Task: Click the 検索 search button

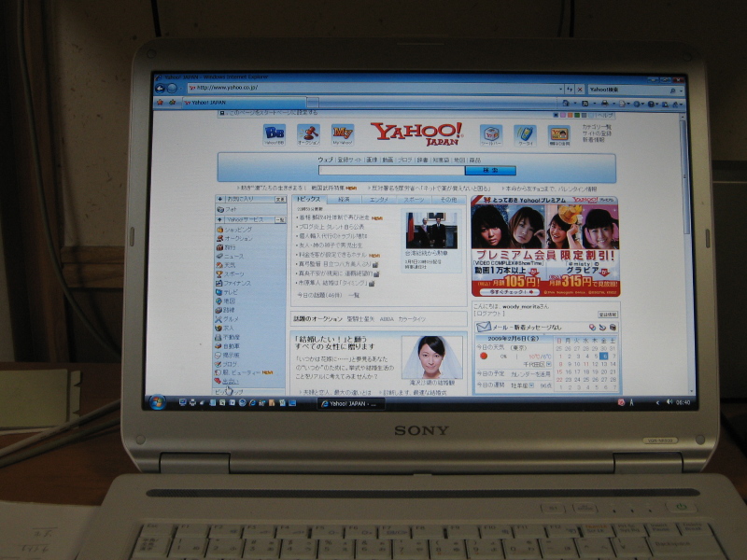Action: [x=490, y=171]
